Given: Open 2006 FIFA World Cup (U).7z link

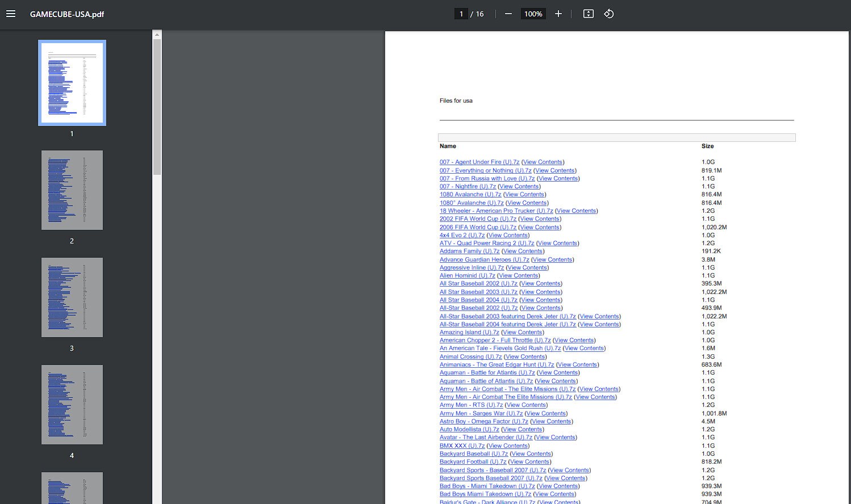Looking at the screenshot, I should (x=478, y=227).
